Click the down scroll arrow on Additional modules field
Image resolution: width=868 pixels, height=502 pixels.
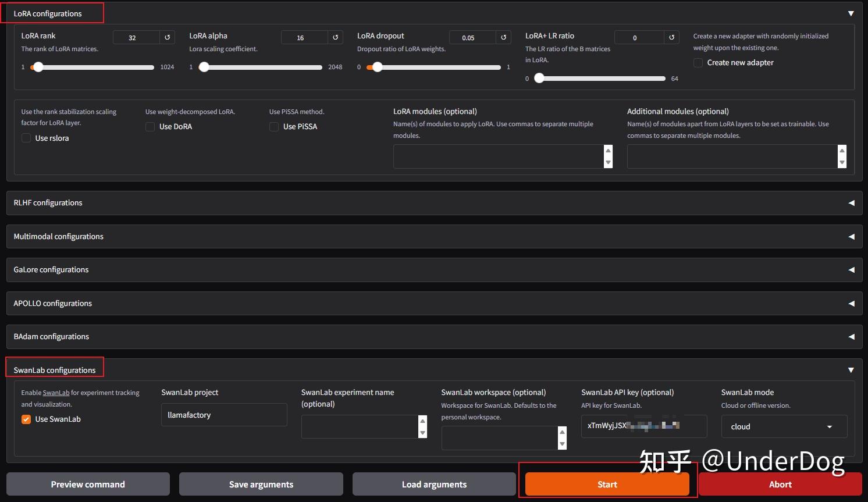[x=842, y=163]
